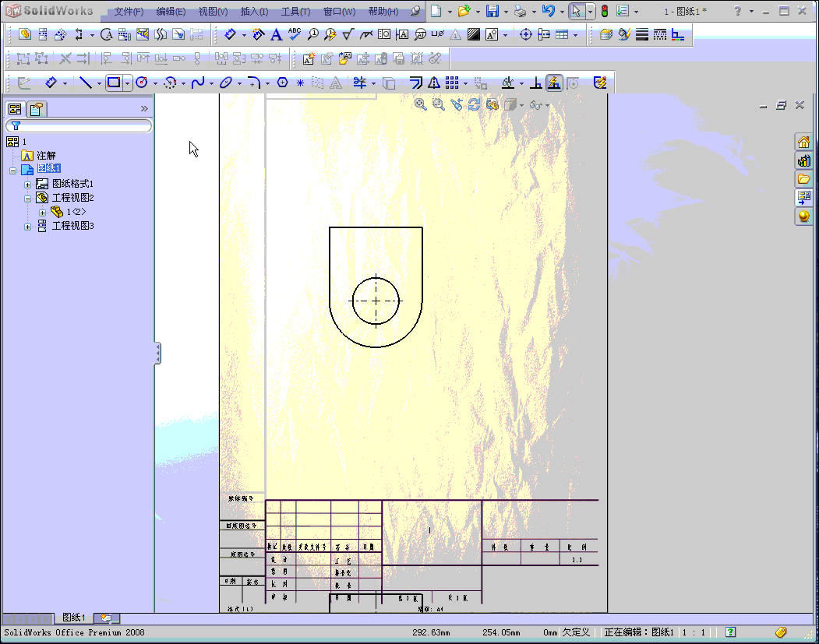Screen dimensions: 819x644
Task: Open the Design Library in the task pane
Action: [x=804, y=160]
